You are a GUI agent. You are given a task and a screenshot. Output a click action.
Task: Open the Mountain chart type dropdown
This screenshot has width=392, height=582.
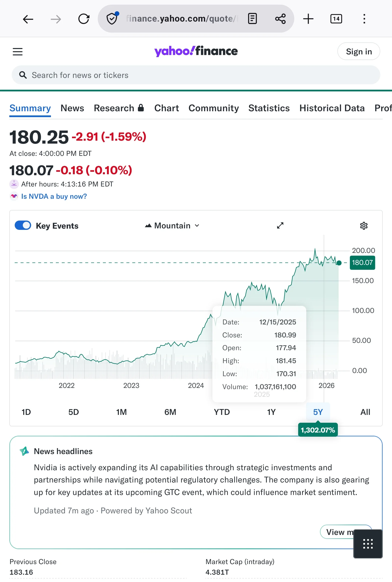[172, 225]
